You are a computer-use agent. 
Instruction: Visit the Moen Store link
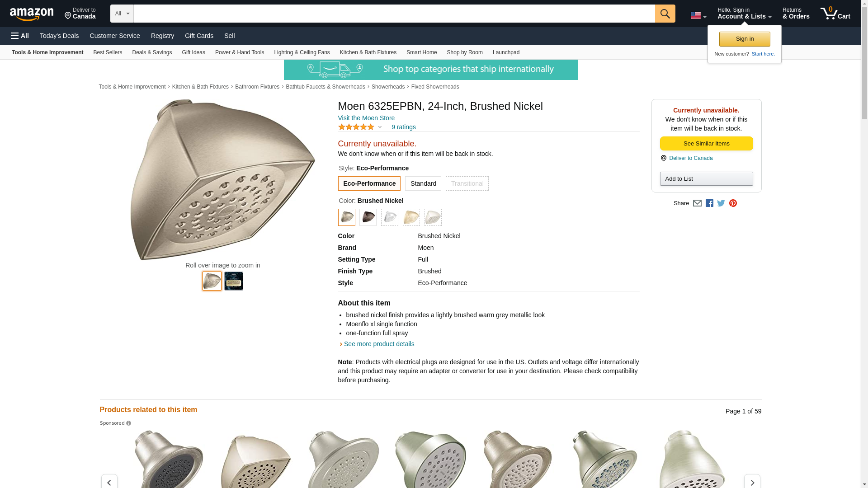click(x=366, y=118)
